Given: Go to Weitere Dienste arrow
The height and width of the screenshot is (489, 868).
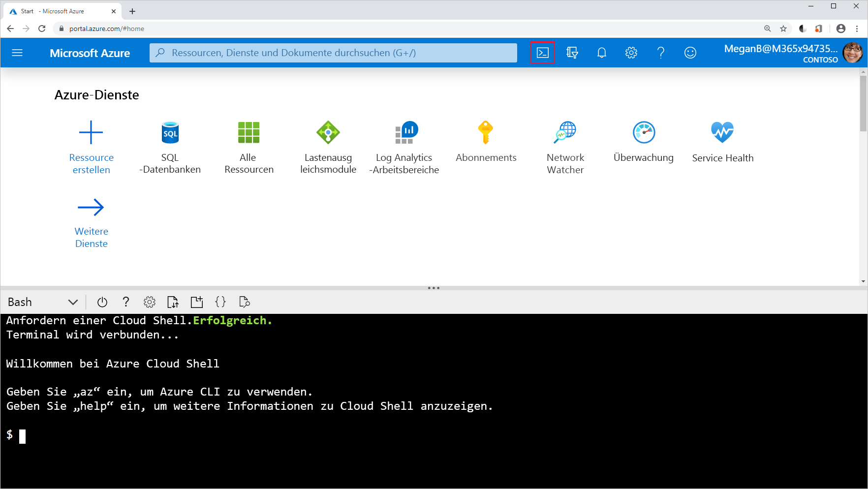Looking at the screenshot, I should tap(91, 207).
